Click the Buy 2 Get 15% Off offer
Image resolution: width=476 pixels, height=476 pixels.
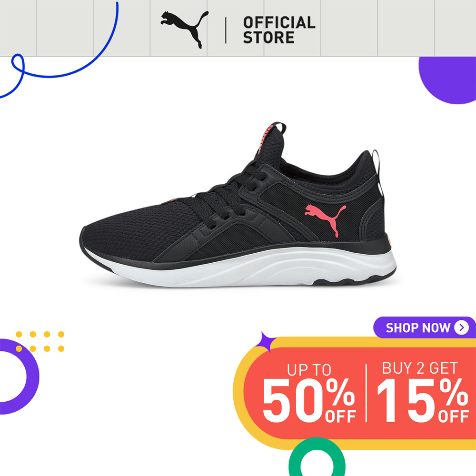423,392
